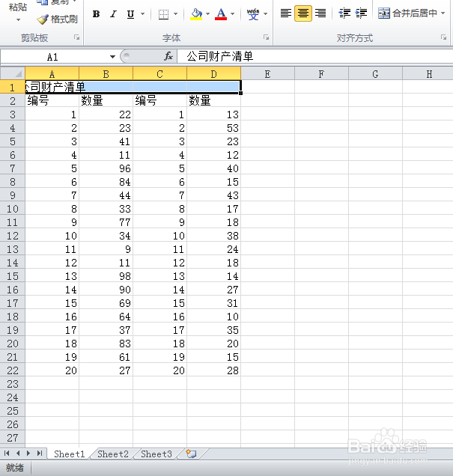453x476 pixels.
Task: Apply red font color
Action: coord(221,14)
